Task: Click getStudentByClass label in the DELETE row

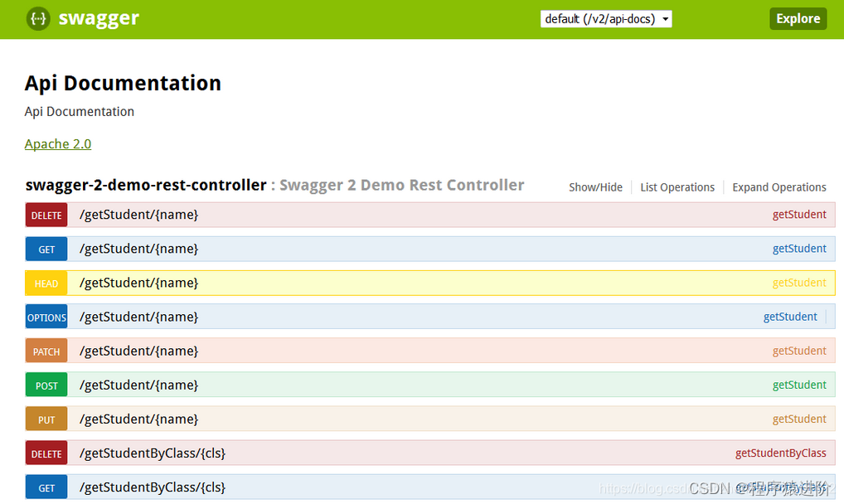Action: click(780, 453)
